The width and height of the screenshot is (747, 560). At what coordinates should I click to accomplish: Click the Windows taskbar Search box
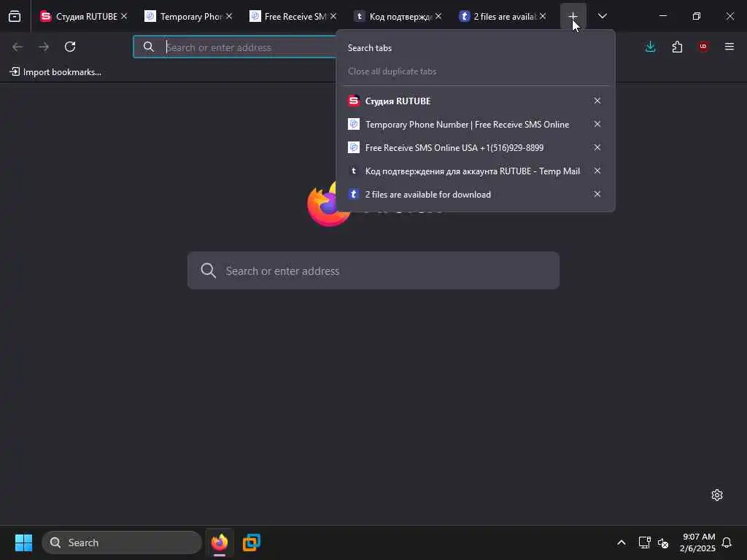[122, 542]
